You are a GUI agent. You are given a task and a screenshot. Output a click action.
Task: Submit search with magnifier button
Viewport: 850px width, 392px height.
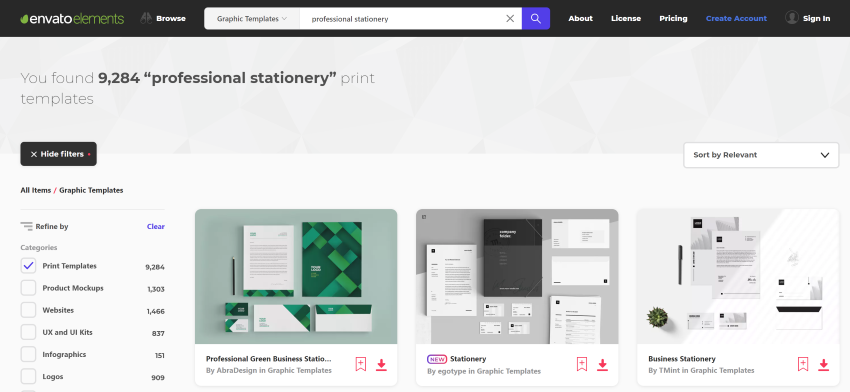pyautogui.click(x=536, y=18)
